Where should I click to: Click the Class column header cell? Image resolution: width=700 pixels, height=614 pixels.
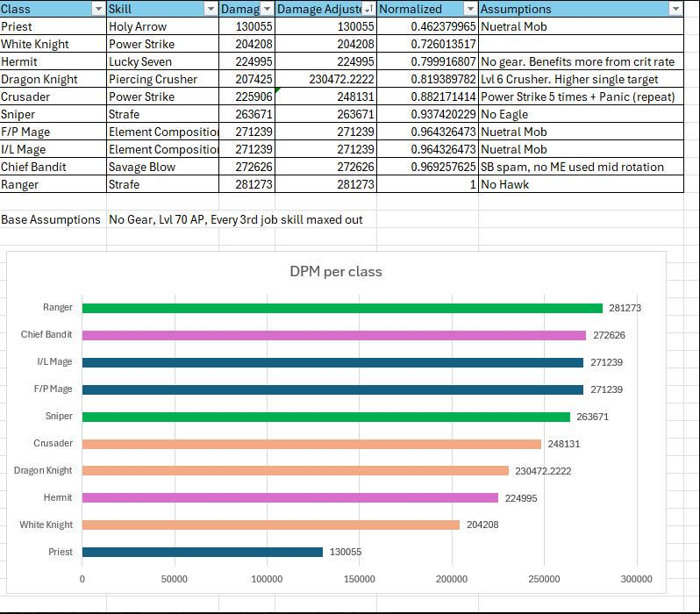(54, 9)
